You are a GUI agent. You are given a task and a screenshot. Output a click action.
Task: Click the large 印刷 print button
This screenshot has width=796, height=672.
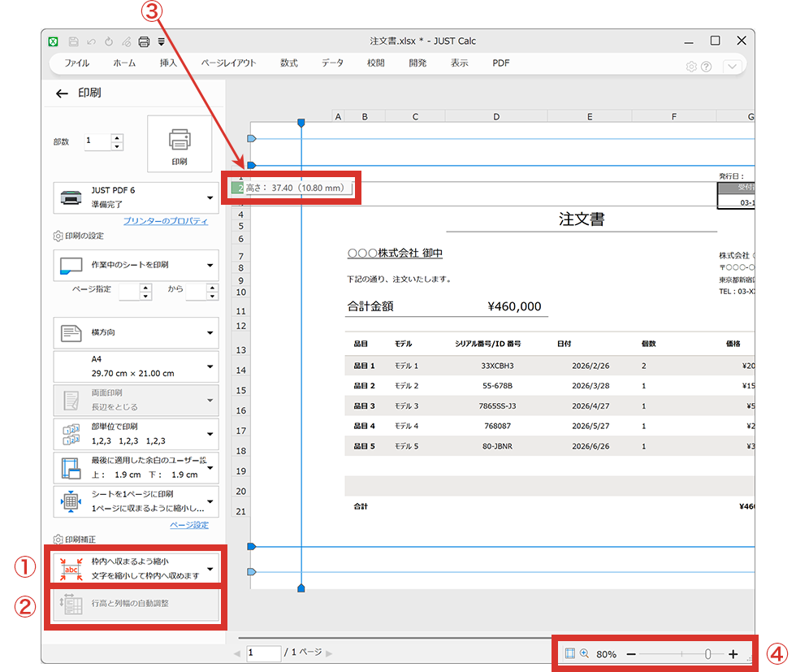[180, 145]
